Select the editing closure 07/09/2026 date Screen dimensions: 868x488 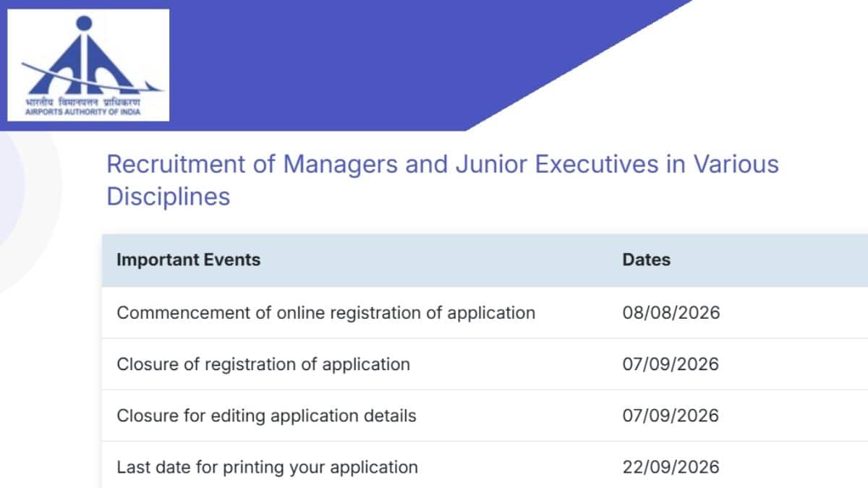coord(671,416)
